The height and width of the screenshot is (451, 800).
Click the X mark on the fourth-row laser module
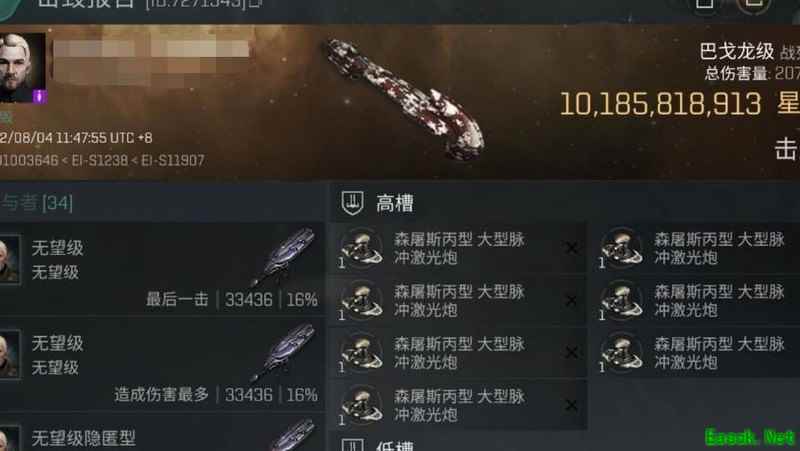(x=571, y=406)
